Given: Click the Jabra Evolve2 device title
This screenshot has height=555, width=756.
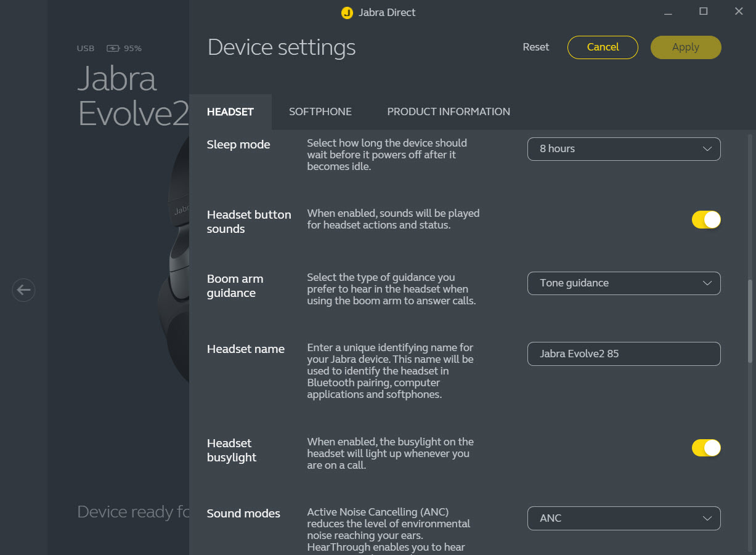Looking at the screenshot, I should (x=133, y=96).
